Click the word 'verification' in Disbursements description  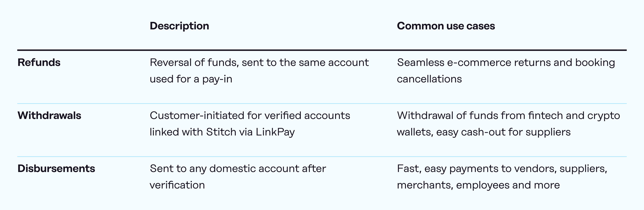pyautogui.click(x=177, y=185)
